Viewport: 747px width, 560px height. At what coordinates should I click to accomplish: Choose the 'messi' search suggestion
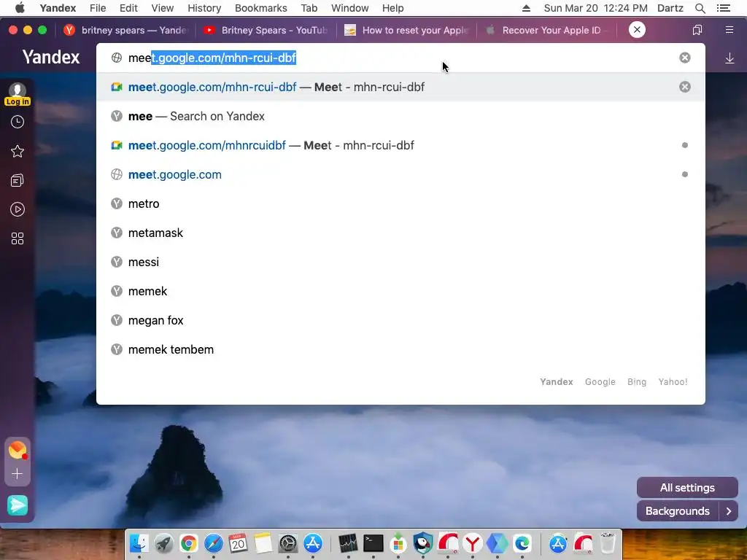(x=400, y=262)
